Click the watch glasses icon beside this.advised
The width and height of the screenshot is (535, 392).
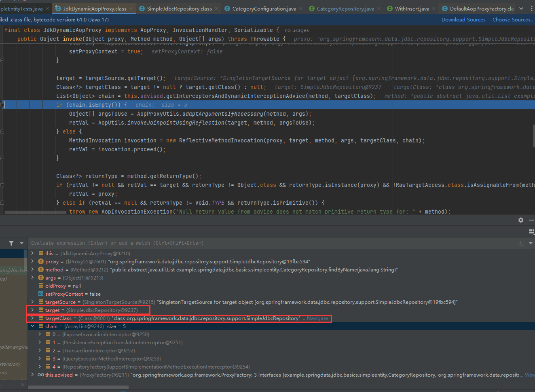pyautogui.click(x=41, y=375)
